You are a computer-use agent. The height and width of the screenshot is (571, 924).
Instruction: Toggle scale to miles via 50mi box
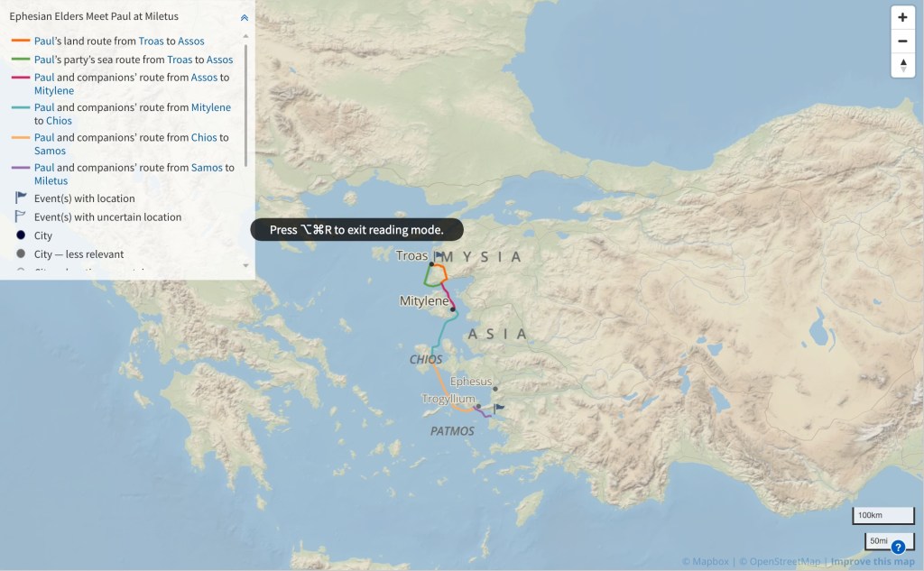point(876,540)
